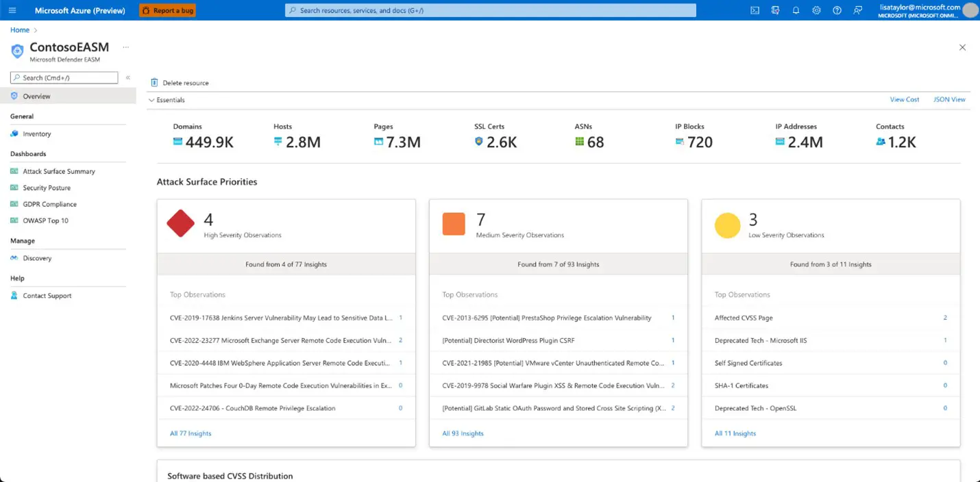Collapse the Essentials section chevron
The height and width of the screenshot is (482, 980).
point(151,100)
